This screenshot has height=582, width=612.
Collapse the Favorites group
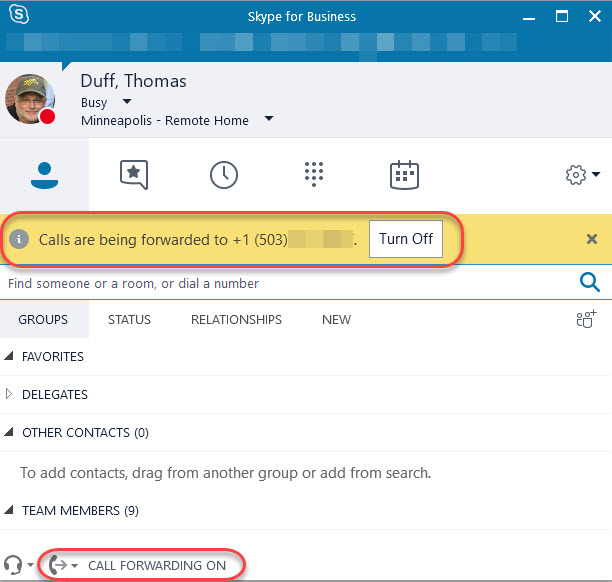(x=10, y=357)
